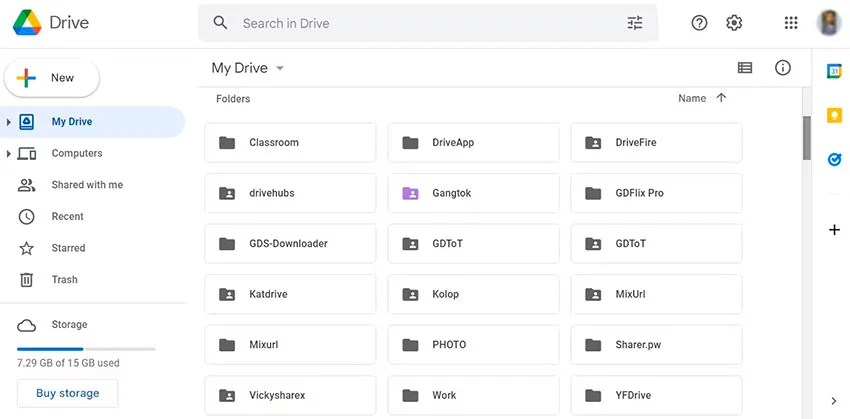
Task: Open Google Keep side panel
Action: [x=834, y=115]
